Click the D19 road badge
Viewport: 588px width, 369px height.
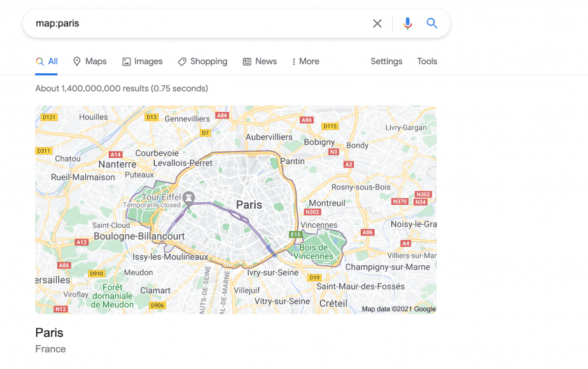tap(314, 278)
